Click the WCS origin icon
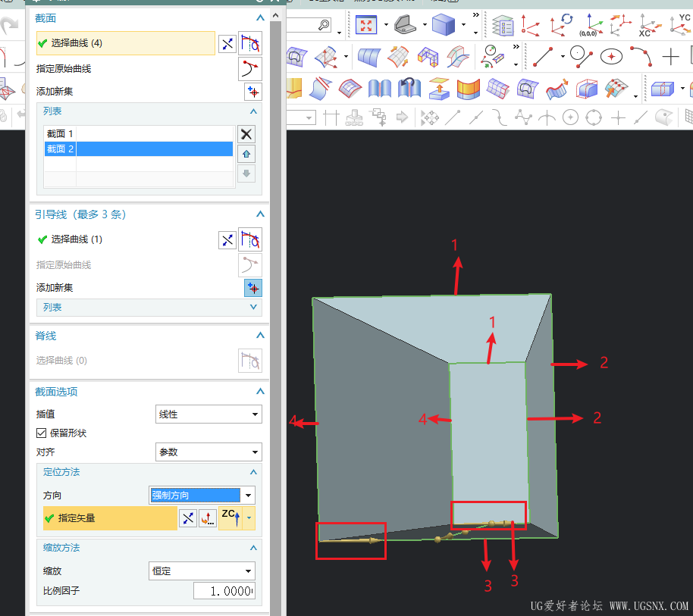The image size is (693, 616). tap(529, 26)
